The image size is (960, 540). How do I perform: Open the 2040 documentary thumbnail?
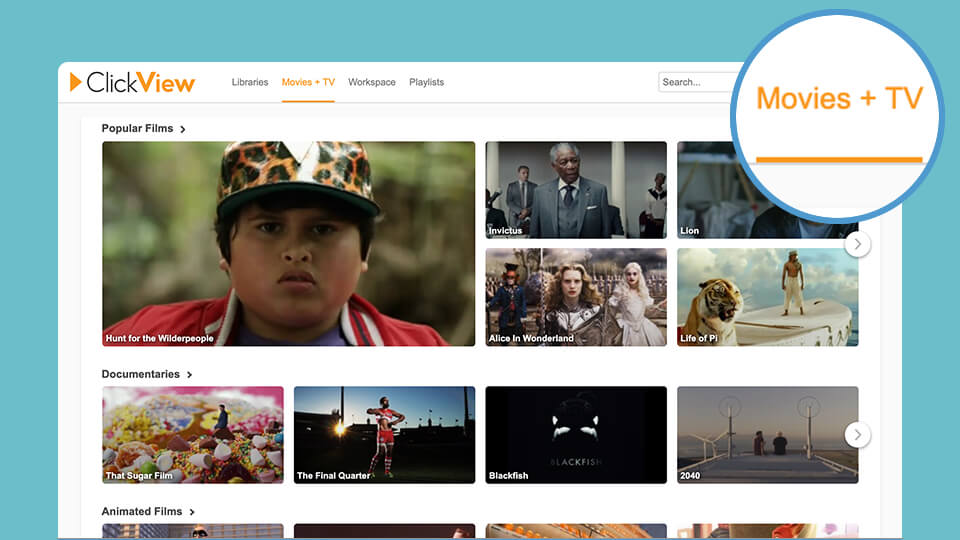point(760,434)
